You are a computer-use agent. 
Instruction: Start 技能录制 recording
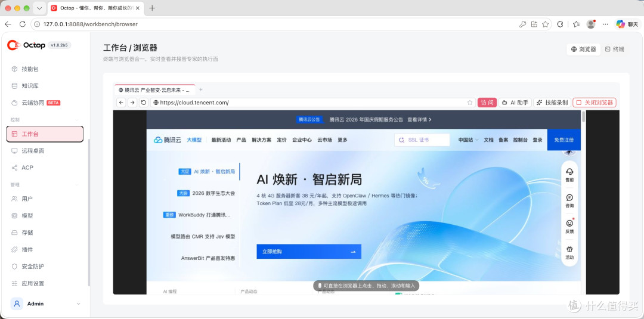(x=552, y=103)
